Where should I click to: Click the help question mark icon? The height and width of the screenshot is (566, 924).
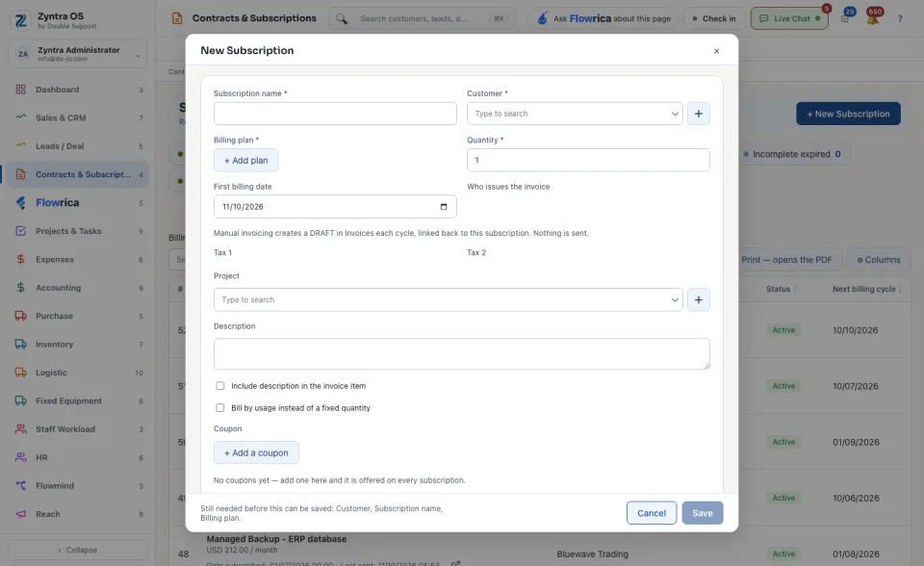pos(900,18)
